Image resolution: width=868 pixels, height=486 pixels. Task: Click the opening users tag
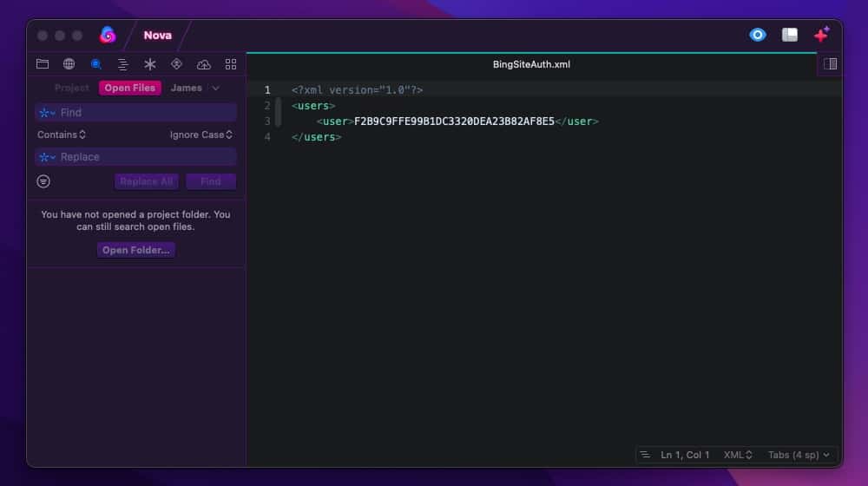point(313,106)
